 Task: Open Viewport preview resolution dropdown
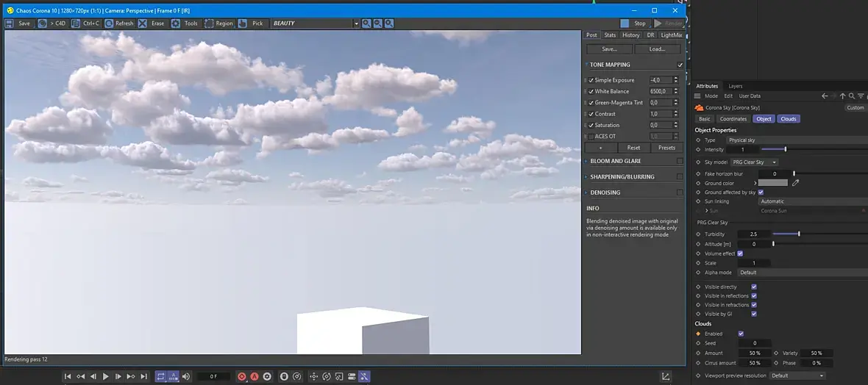point(797,375)
